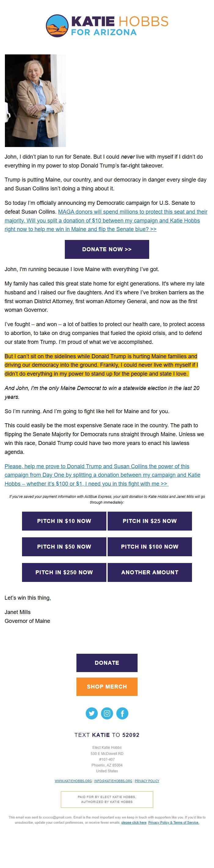This screenshot has height=868, width=214.
Task: Click the photo of Janet Mills
Action: (35, 101)
